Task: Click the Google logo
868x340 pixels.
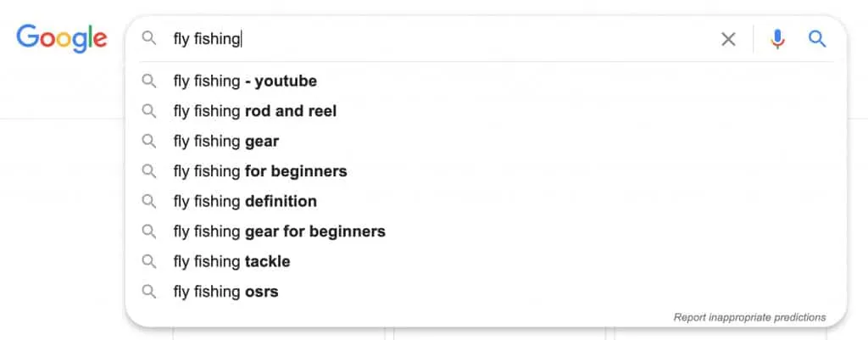Action: [61, 38]
